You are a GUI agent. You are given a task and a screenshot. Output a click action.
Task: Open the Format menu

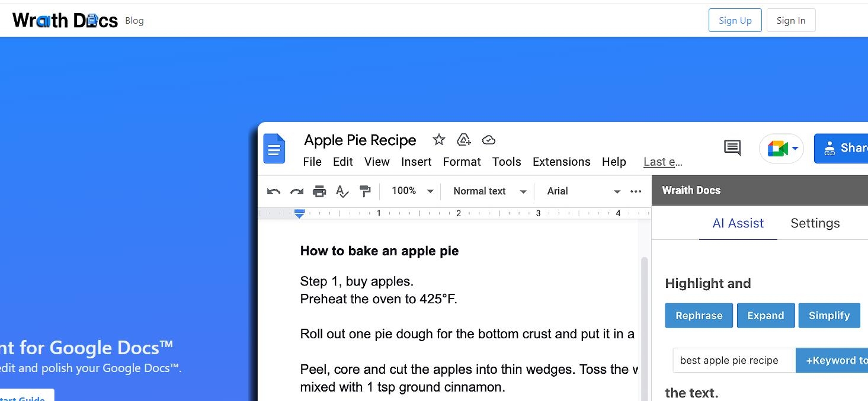tap(462, 162)
